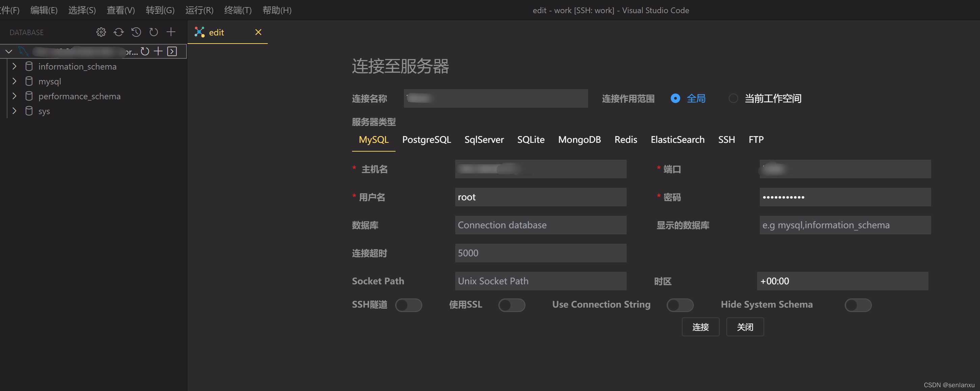
Task: Open query history clock icon
Action: (136, 32)
